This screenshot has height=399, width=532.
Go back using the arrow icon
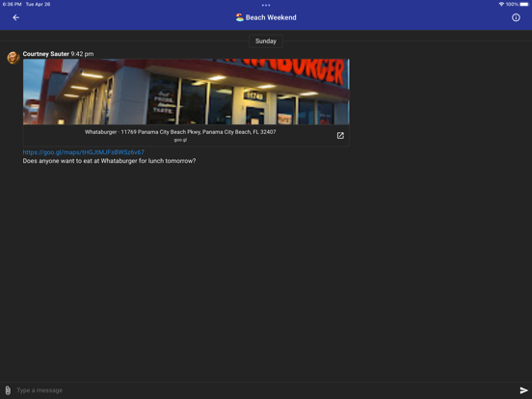point(16,17)
